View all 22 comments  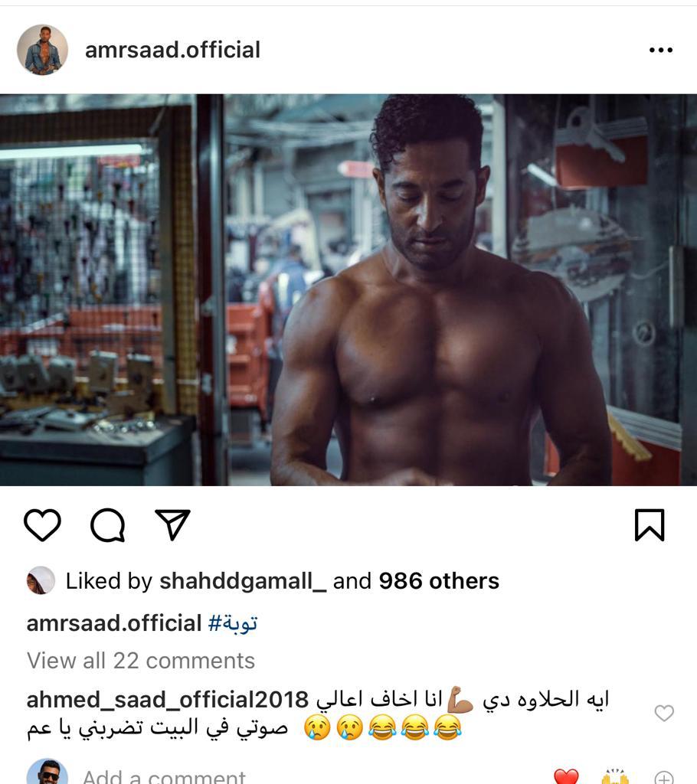coord(141,661)
